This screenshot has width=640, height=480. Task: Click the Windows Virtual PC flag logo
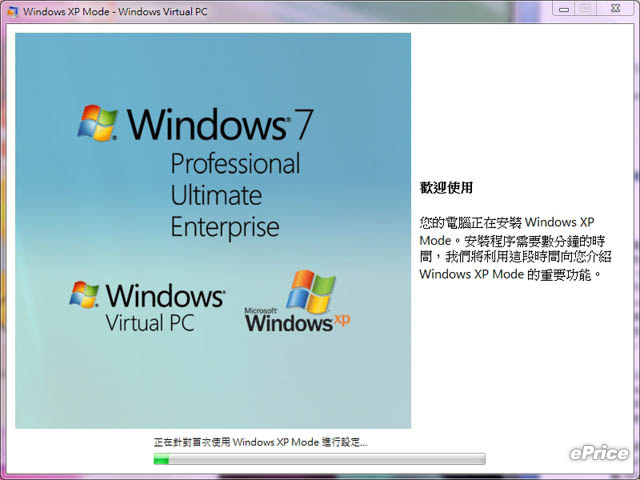84,294
